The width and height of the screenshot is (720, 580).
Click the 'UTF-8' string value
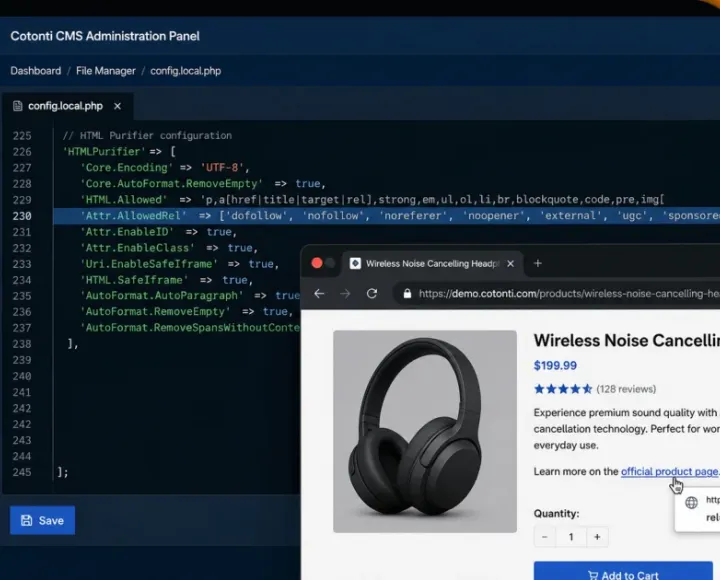tap(222, 168)
